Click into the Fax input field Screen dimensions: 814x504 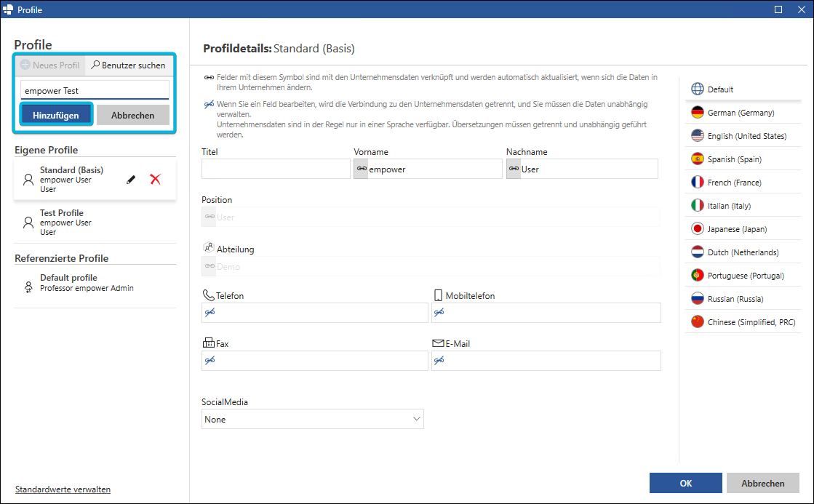pyautogui.click(x=314, y=361)
